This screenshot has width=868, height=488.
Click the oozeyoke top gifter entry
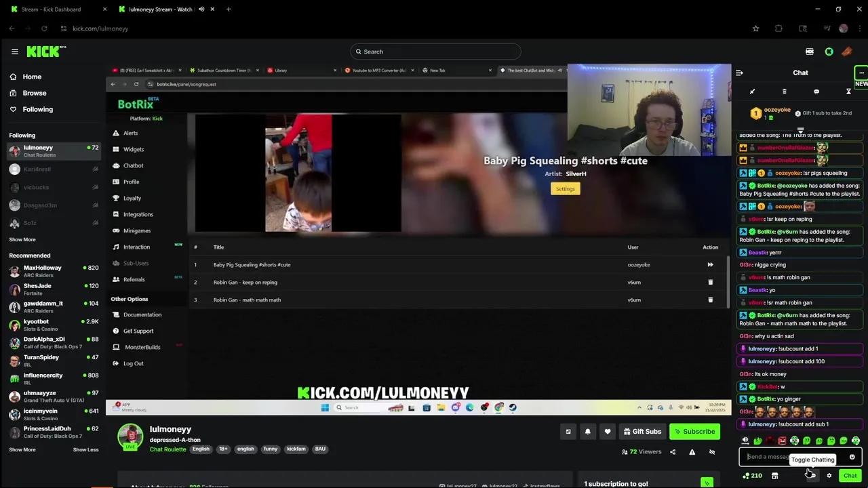coord(771,113)
